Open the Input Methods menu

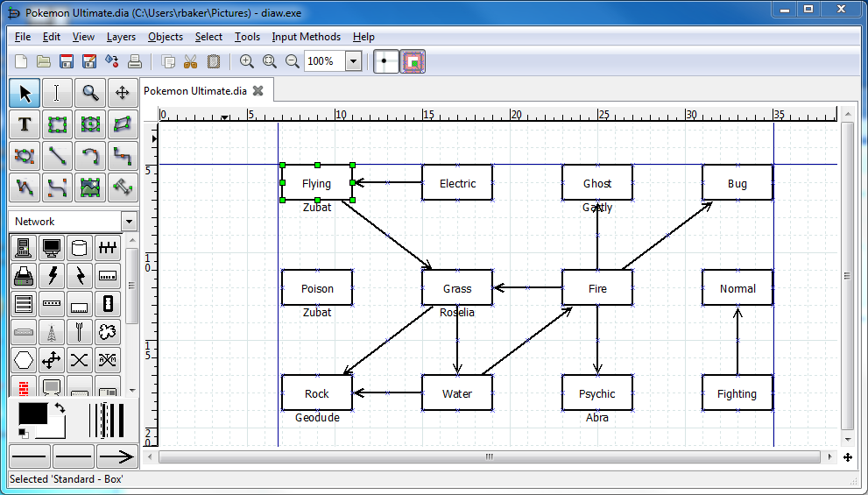[x=307, y=37]
